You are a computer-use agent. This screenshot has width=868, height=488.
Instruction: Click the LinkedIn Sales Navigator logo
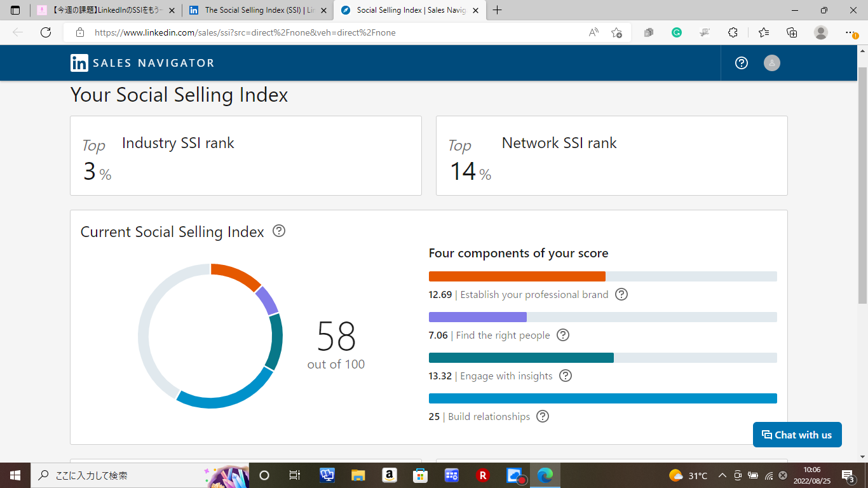point(142,63)
